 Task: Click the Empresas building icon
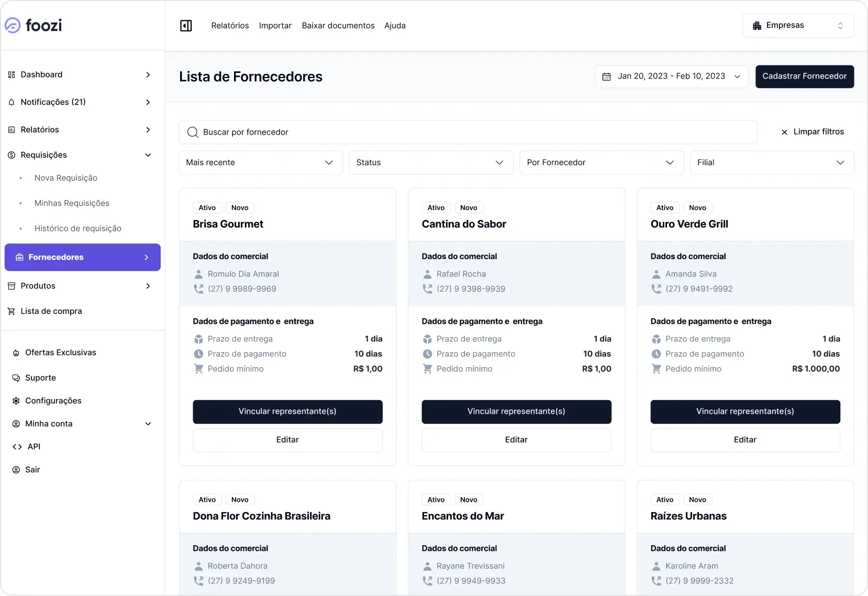point(757,26)
